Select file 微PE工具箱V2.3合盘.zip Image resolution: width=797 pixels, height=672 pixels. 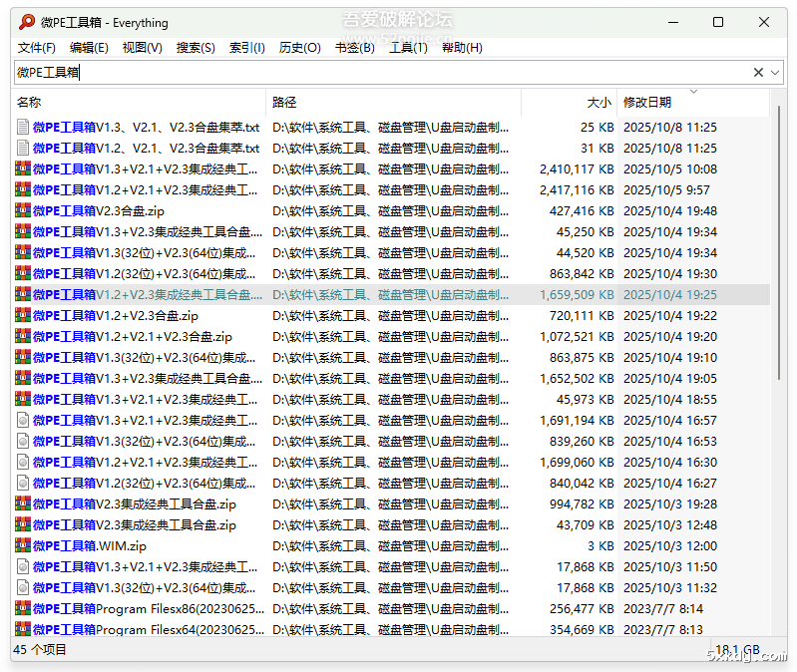(x=99, y=210)
